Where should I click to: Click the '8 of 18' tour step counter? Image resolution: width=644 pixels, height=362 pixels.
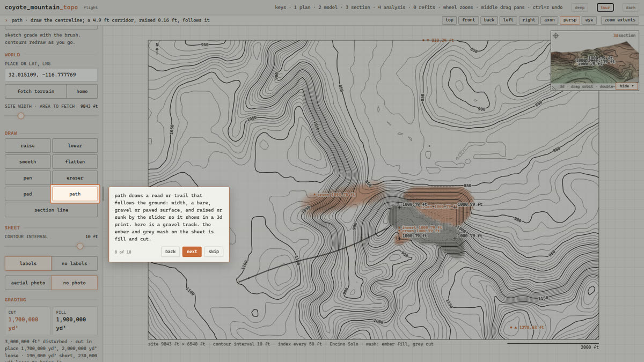click(123, 252)
